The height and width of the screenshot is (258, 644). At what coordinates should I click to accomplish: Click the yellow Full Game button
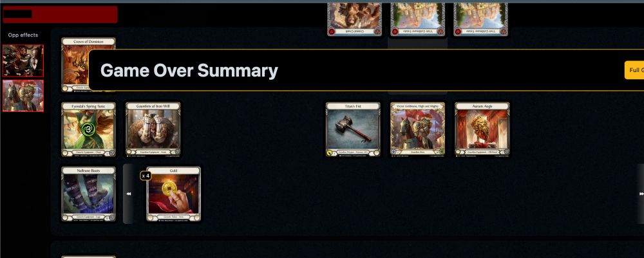point(634,70)
